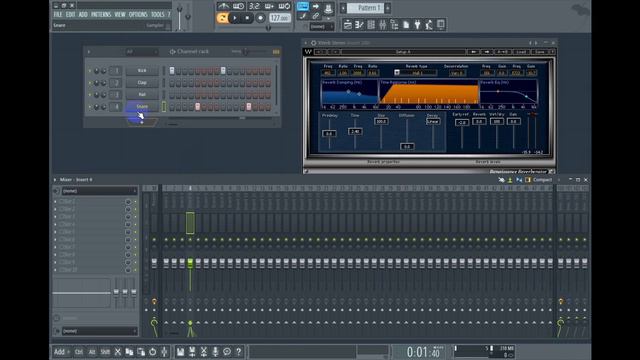Image resolution: width=640 pixels, height=360 pixels.
Task: Open the channel filter dropdown in Channel rack
Action: pos(141,52)
